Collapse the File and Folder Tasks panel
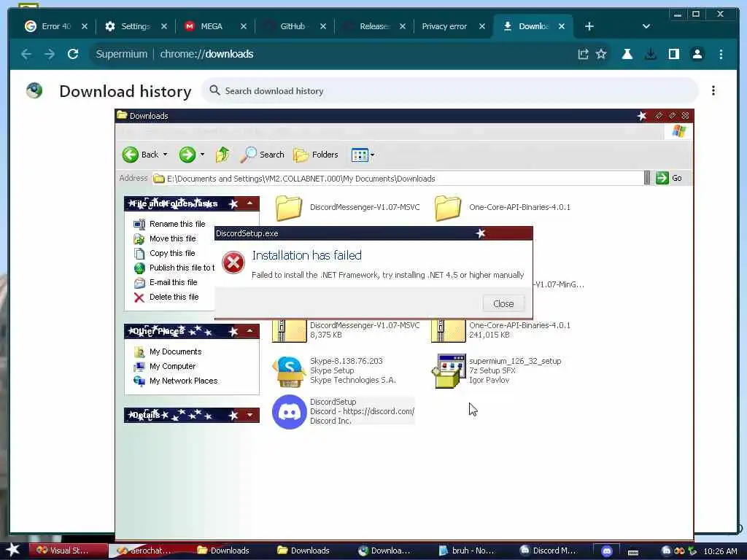 (x=249, y=204)
